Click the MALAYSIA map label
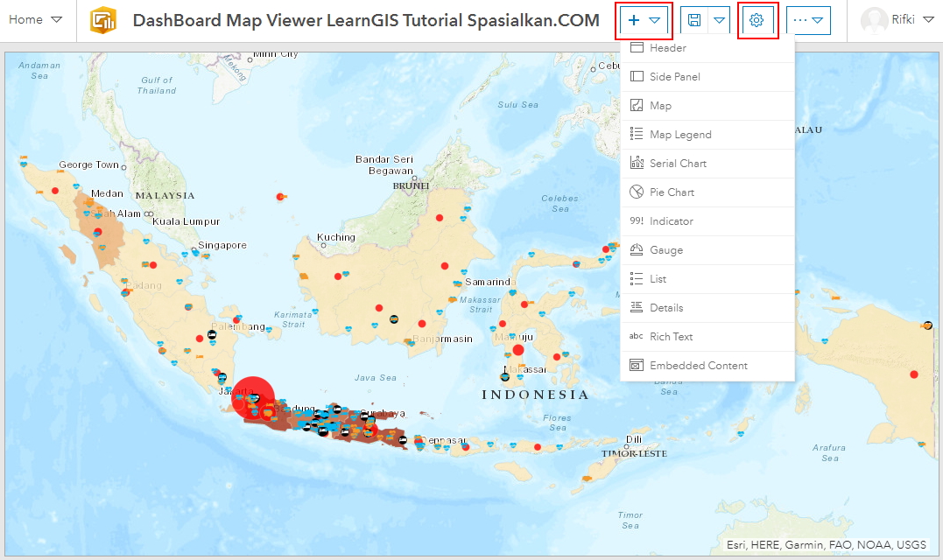Screen dimensions: 943x560 (x=165, y=196)
